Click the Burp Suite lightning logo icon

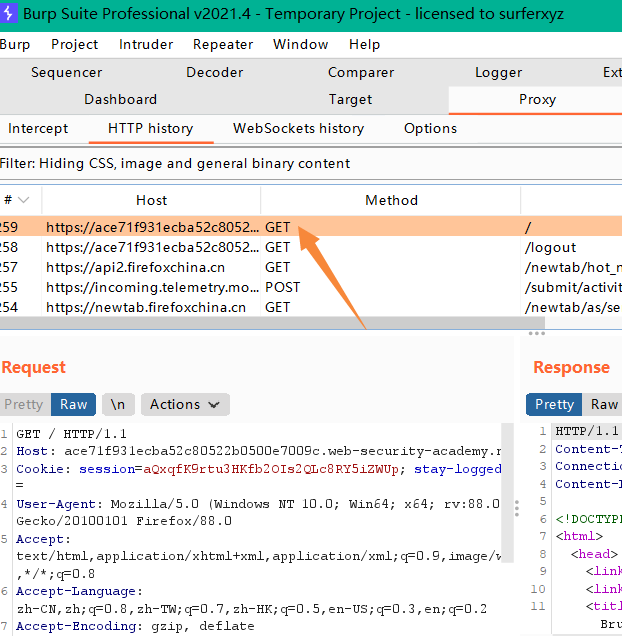click(x=7, y=13)
